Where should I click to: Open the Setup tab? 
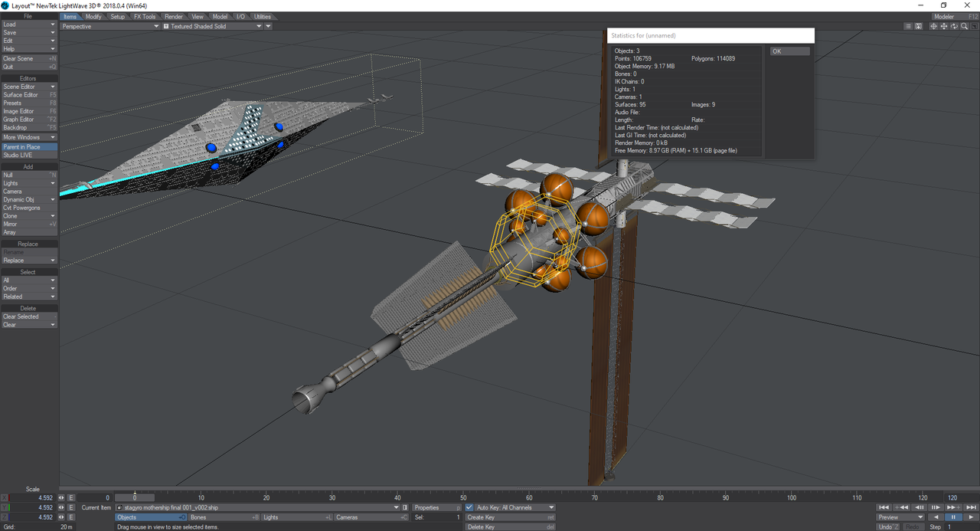(x=117, y=16)
